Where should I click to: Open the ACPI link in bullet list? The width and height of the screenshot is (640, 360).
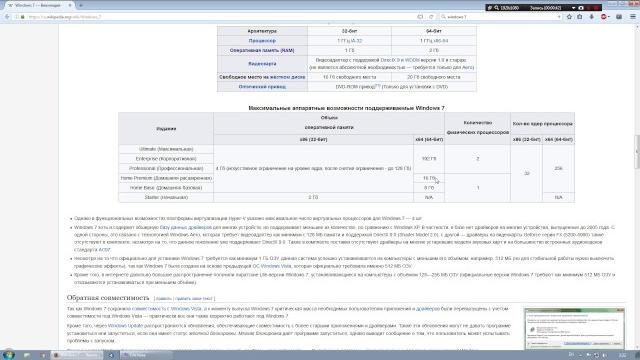point(104,249)
